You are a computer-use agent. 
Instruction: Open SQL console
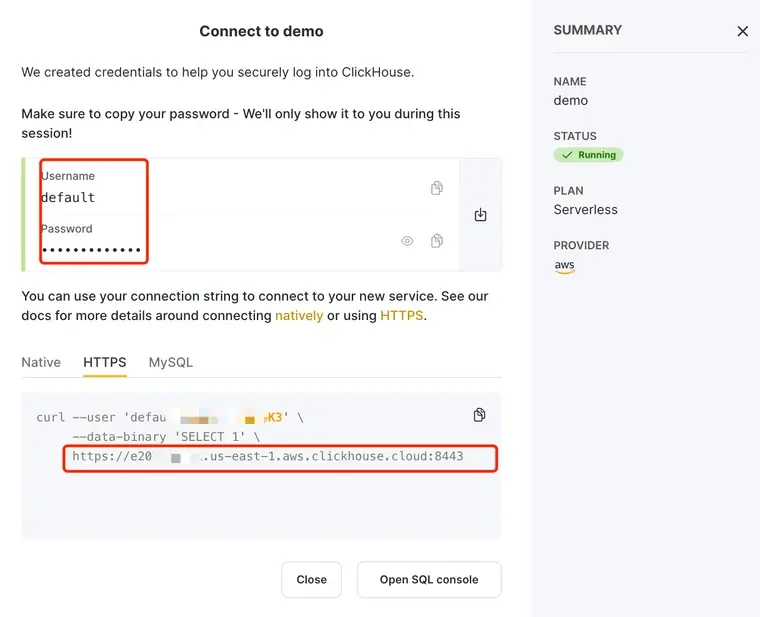pyautogui.click(x=429, y=579)
